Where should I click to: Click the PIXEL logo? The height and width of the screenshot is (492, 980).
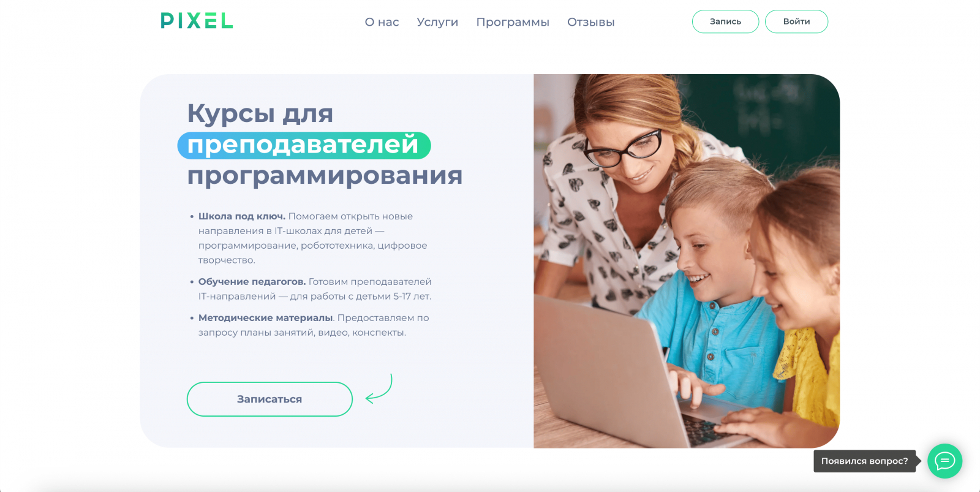tap(197, 21)
